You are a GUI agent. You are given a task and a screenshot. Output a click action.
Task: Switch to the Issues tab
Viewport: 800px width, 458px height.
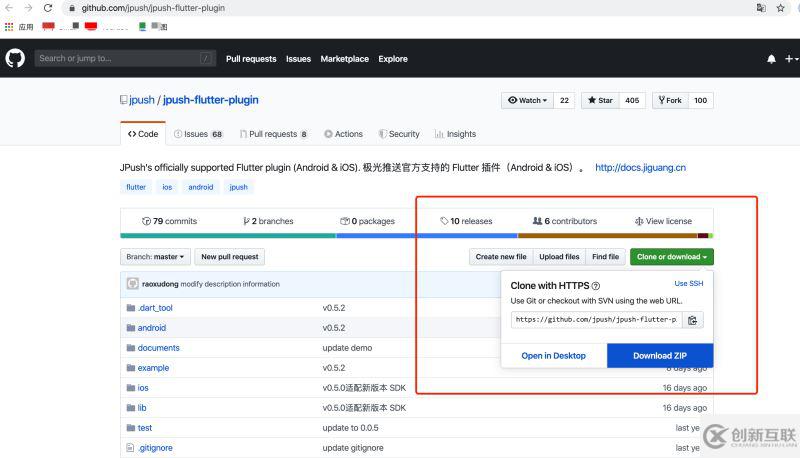point(196,134)
